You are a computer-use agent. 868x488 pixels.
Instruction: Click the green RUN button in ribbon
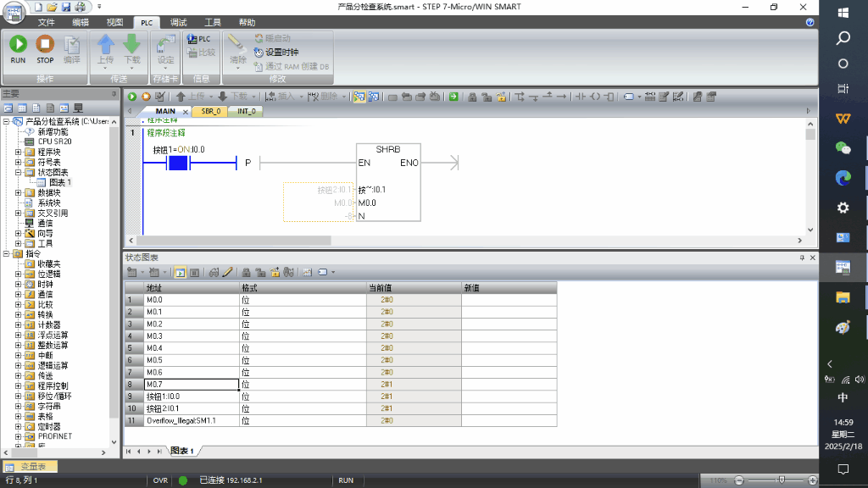coord(18,49)
